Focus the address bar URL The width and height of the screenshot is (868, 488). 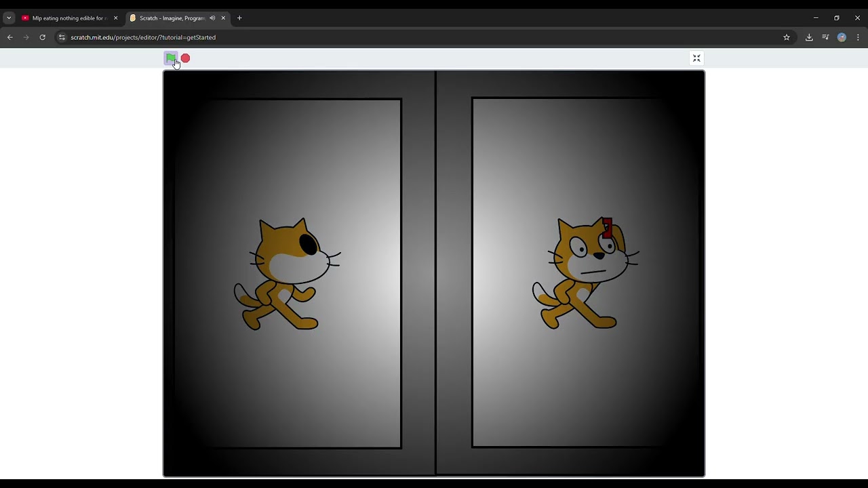point(143,37)
